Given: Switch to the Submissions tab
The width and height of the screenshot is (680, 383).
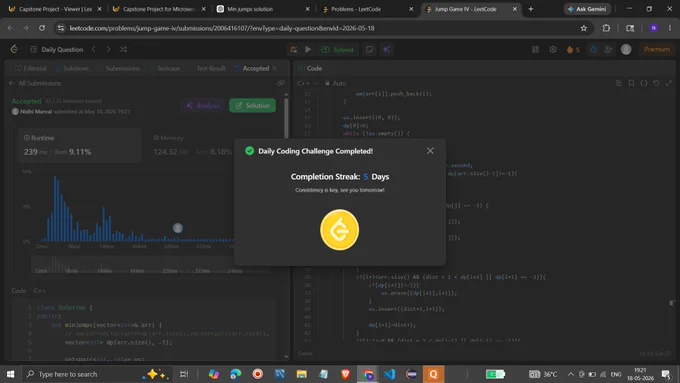Looking at the screenshot, I should [118, 69].
